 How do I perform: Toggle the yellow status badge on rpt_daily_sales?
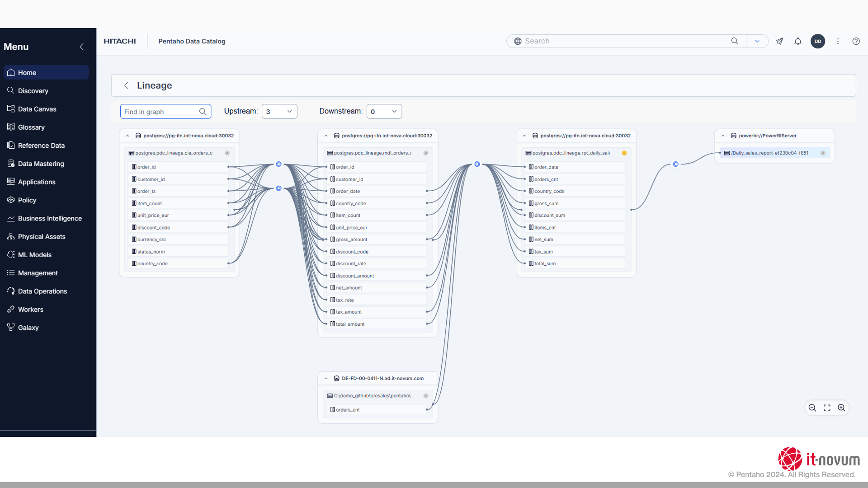click(624, 153)
